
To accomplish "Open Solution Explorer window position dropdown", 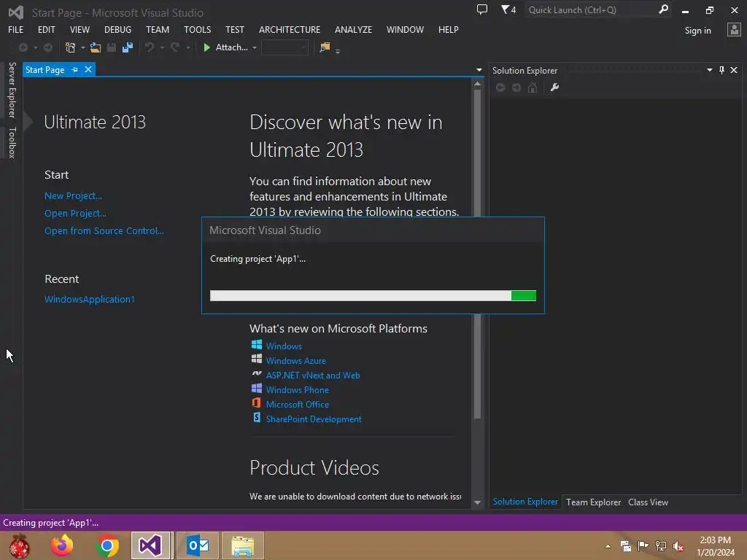I will coord(709,70).
